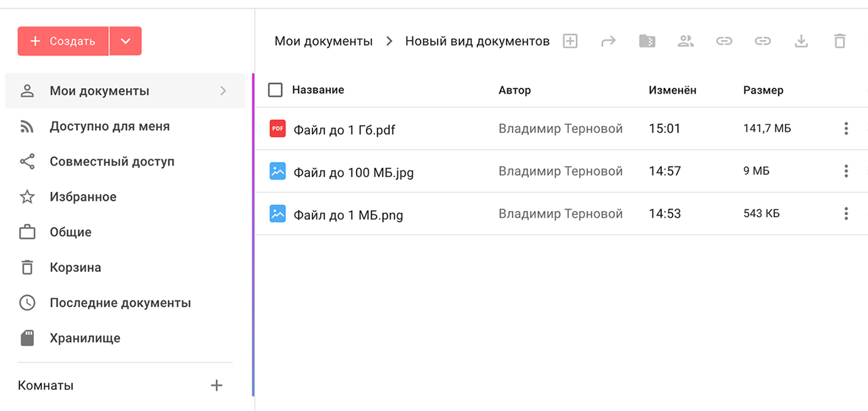Screen dimensions: 868x411
Task: Open Последние документы from the sidebar
Action: pos(121,302)
